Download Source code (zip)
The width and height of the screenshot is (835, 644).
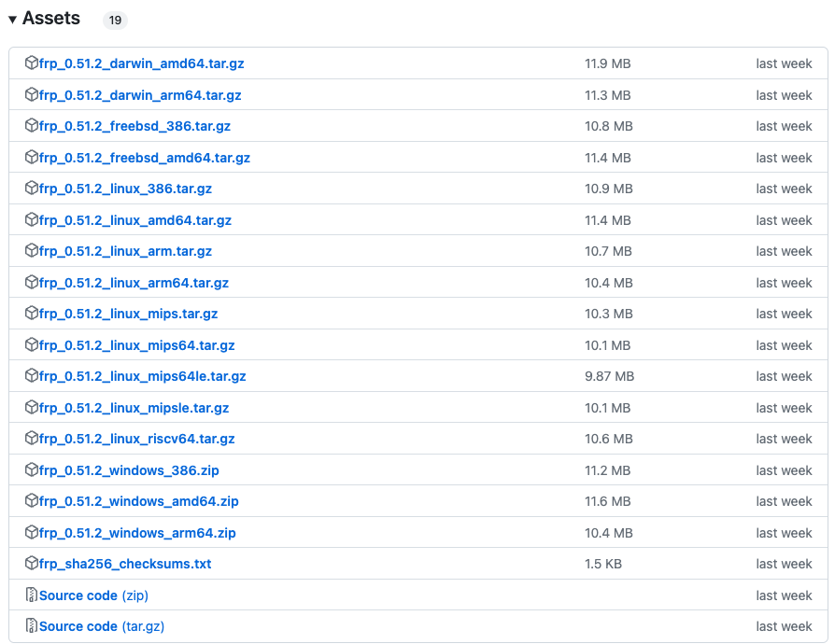(x=93, y=595)
